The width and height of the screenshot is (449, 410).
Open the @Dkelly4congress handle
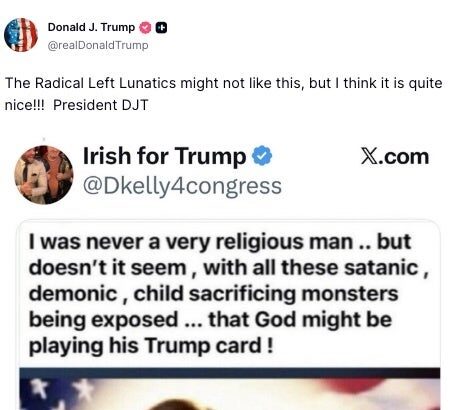tap(182, 186)
